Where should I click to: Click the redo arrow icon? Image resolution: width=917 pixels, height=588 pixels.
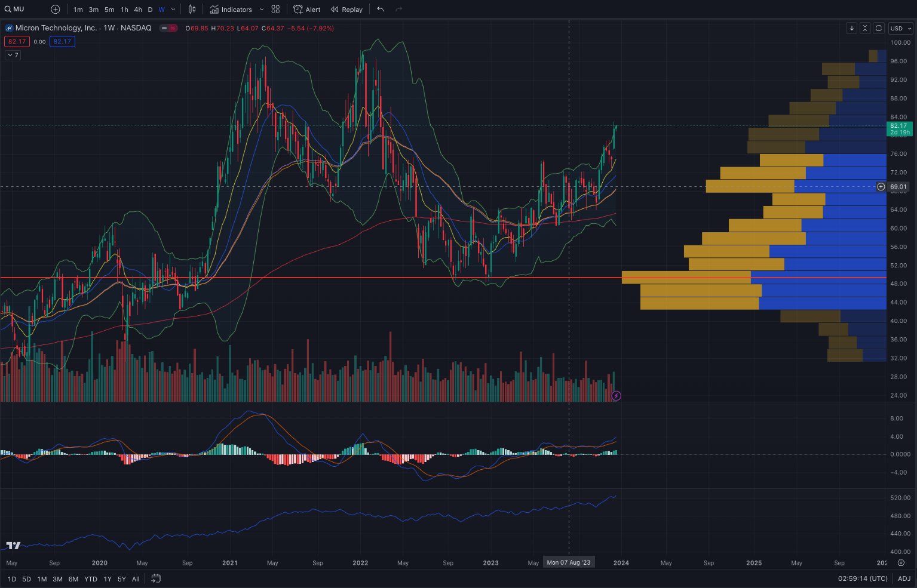coord(398,9)
